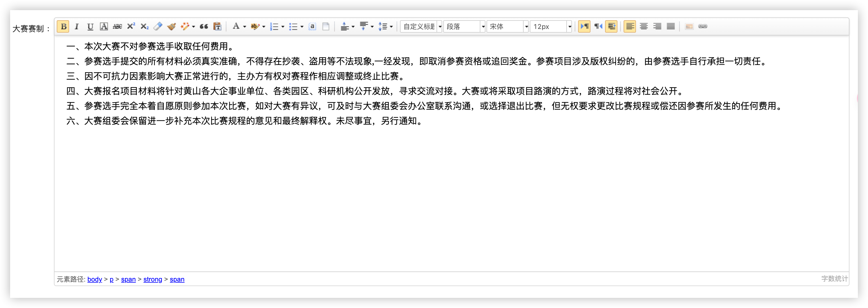The width and height of the screenshot is (868, 308).
Task: Click the body link in element path
Action: (94, 279)
